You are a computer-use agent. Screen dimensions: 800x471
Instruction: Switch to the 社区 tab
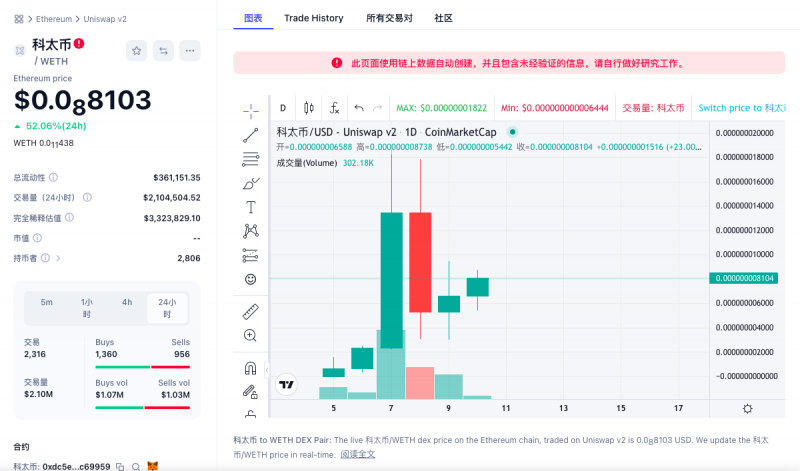point(443,18)
